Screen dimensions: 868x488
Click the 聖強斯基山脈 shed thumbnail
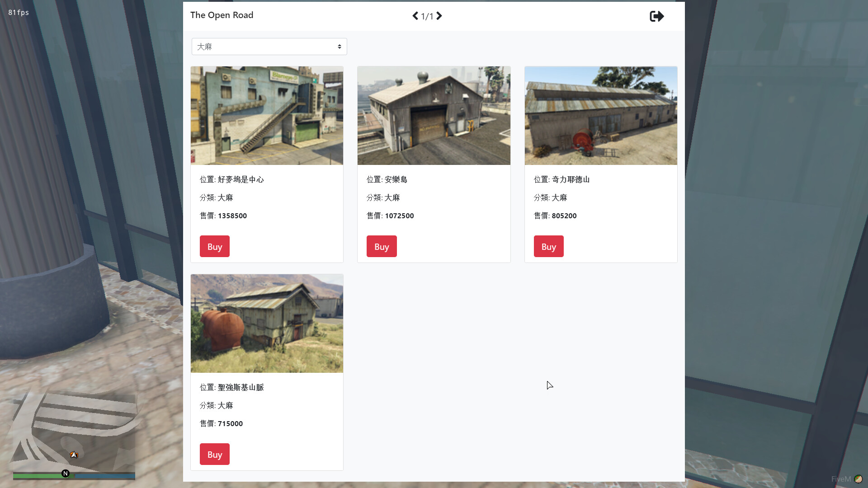coord(267,324)
